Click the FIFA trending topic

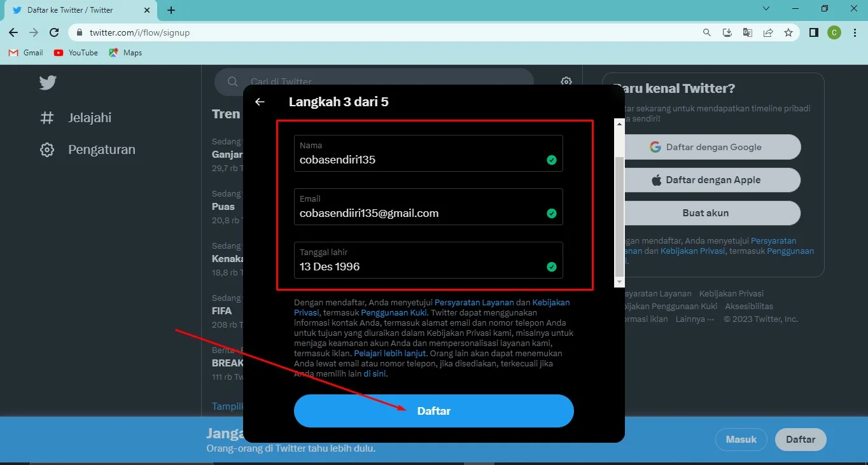click(222, 311)
